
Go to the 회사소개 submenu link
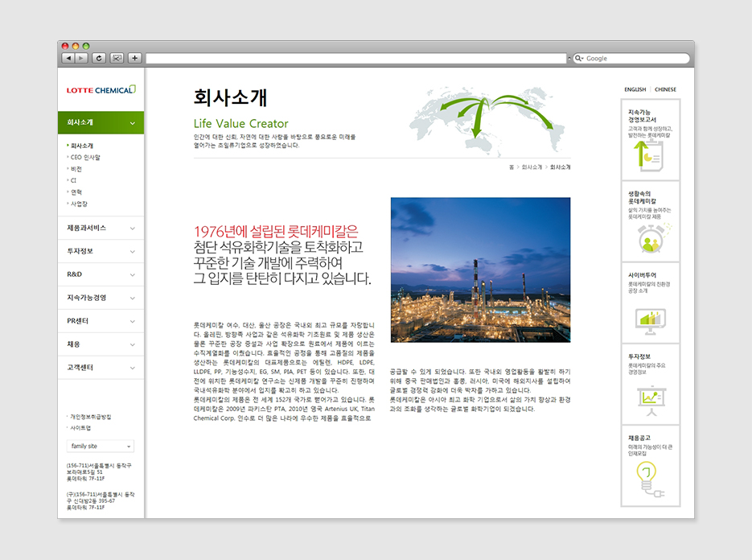(x=82, y=146)
